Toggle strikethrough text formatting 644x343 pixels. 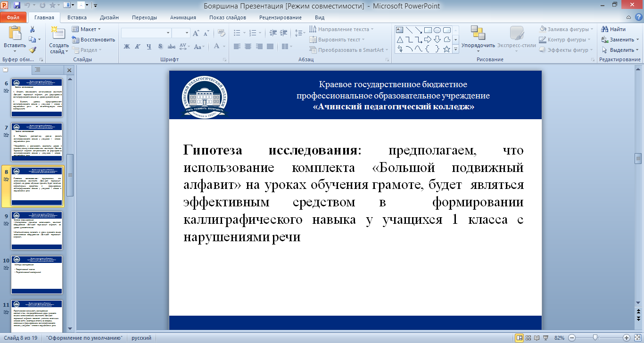click(x=172, y=47)
